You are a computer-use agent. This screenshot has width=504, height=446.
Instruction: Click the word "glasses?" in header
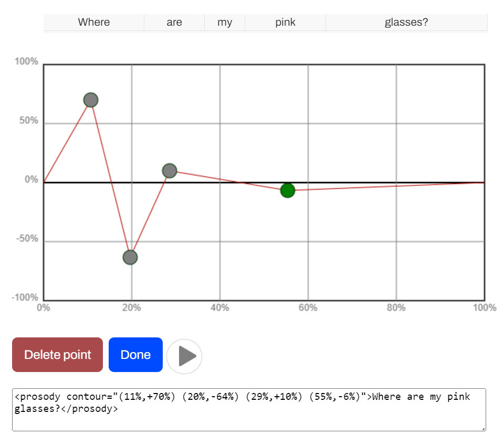[x=406, y=22]
